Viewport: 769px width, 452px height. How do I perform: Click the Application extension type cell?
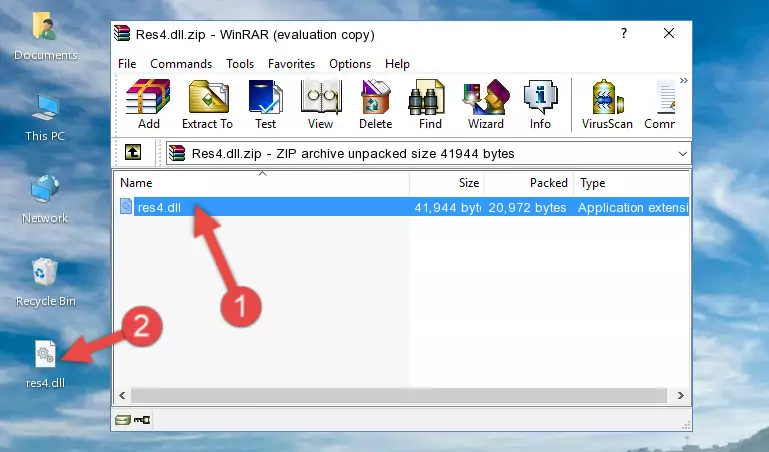point(633,207)
